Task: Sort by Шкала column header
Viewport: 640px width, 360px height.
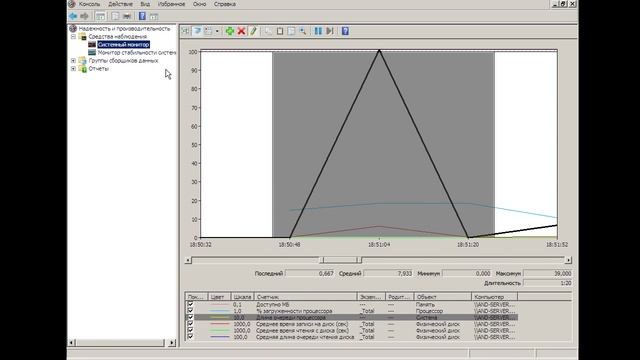Action: (x=242, y=297)
